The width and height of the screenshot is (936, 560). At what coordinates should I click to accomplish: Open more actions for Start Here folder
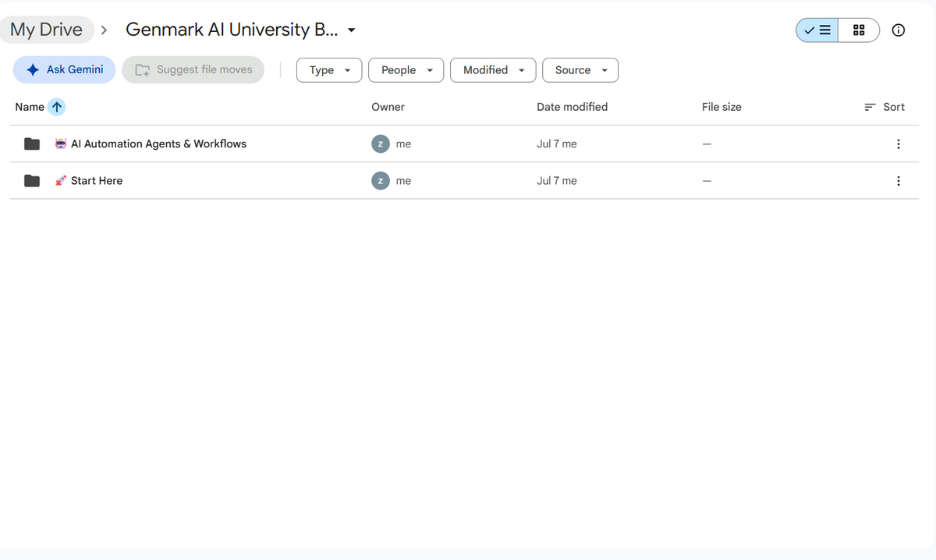pyautogui.click(x=899, y=181)
